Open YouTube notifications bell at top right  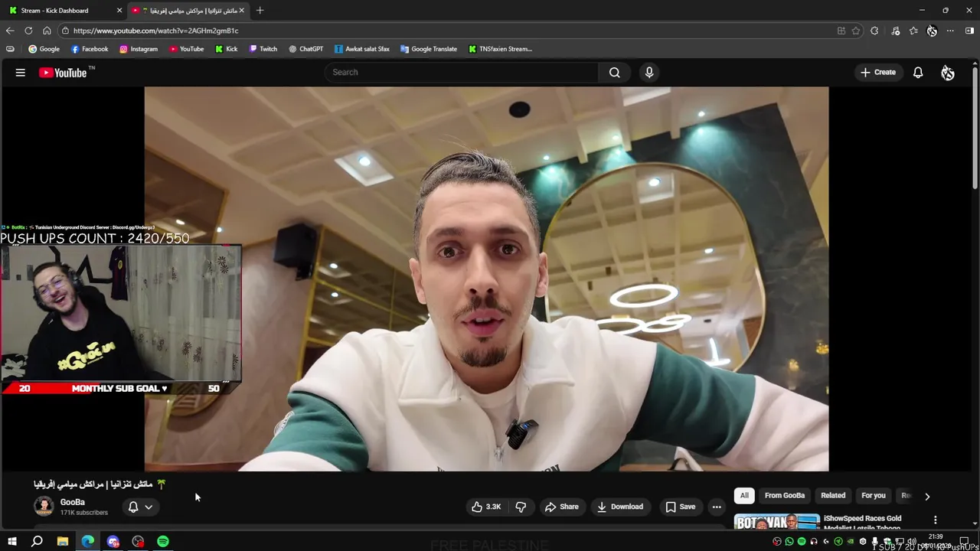click(918, 73)
